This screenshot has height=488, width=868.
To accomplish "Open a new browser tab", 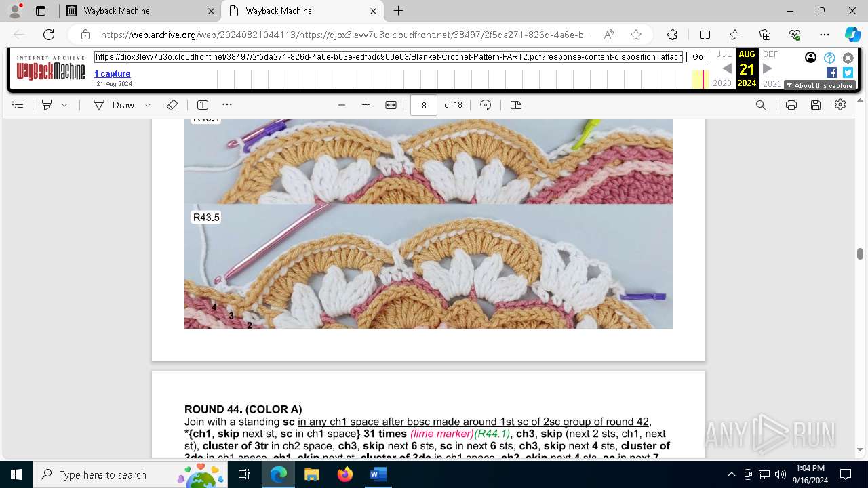I will click(399, 11).
